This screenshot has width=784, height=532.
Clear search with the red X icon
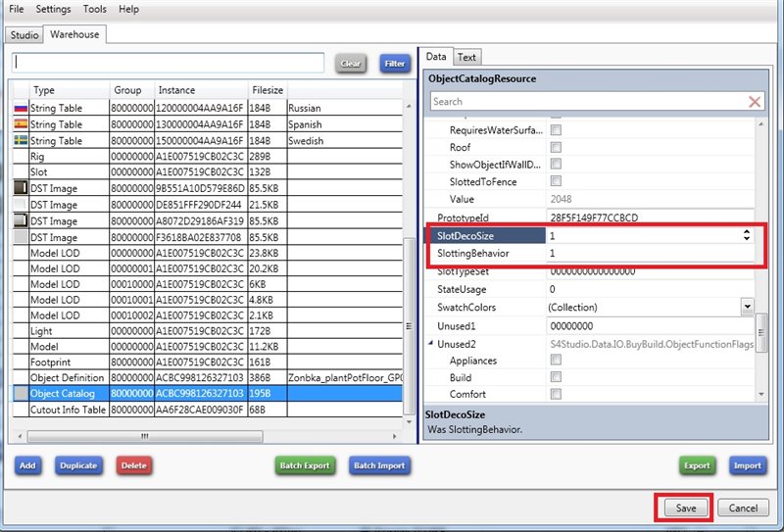[x=754, y=101]
